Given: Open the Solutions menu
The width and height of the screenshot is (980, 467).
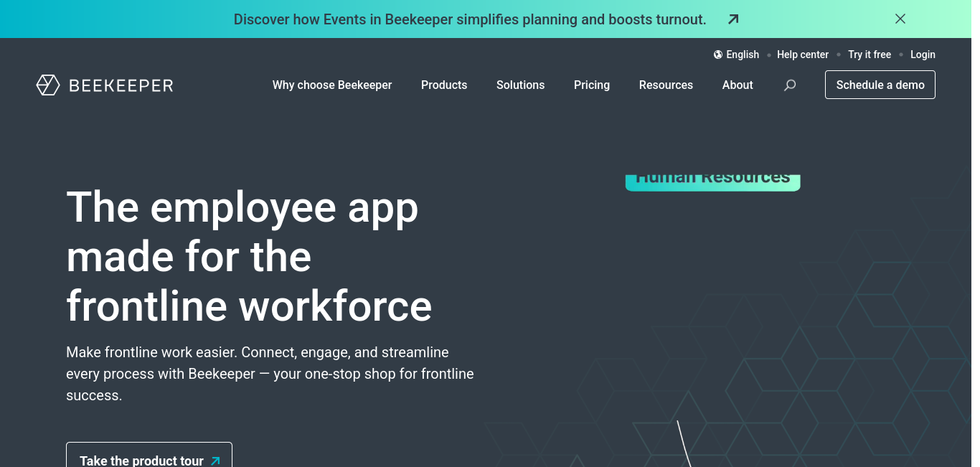Looking at the screenshot, I should pyautogui.click(x=521, y=85).
